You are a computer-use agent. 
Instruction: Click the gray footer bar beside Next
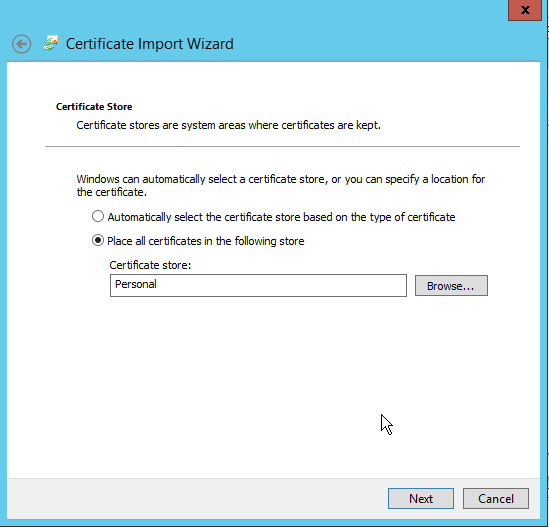pos(196,499)
